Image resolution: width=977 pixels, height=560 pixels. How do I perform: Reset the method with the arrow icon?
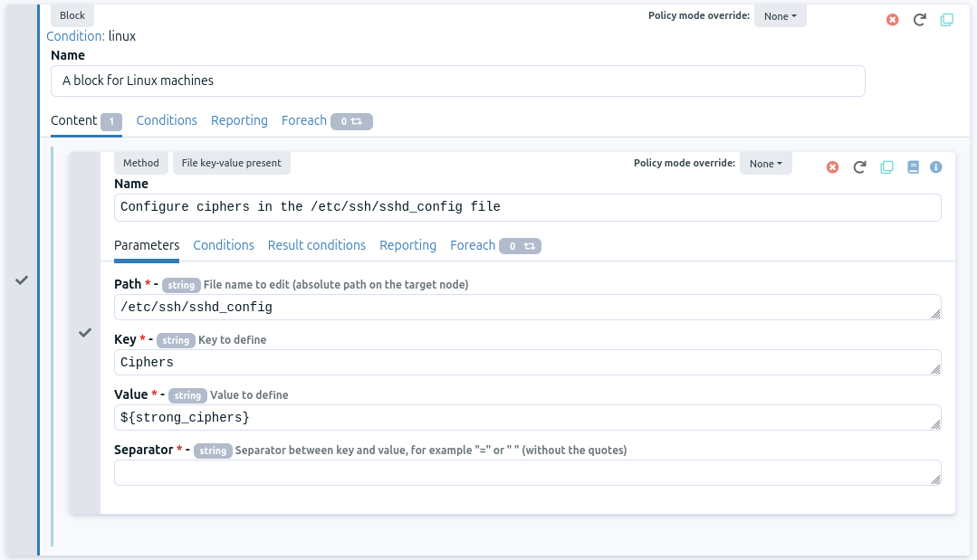(x=860, y=166)
